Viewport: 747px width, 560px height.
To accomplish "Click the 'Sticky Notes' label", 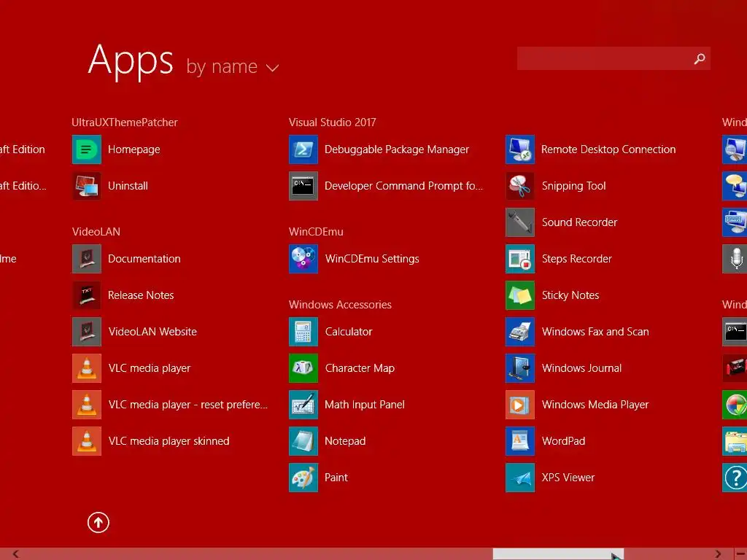I will 570,295.
